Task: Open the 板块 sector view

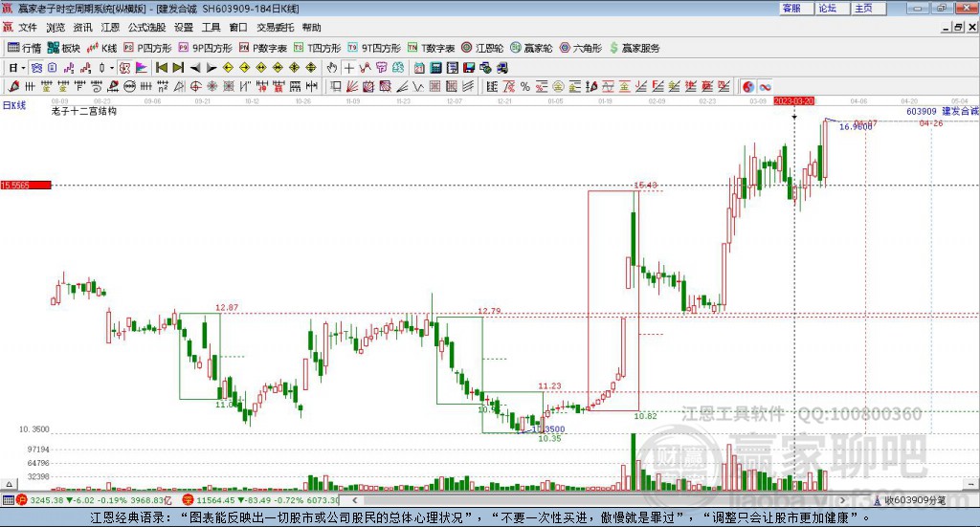Action: (64, 48)
